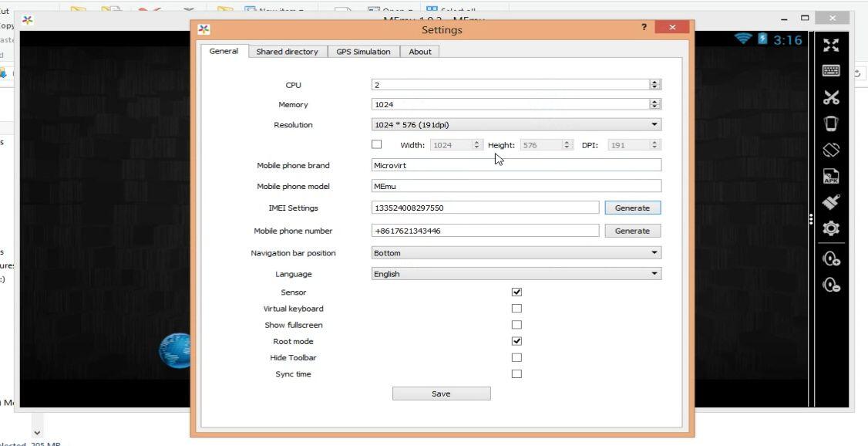Screen dimensions: 868x446
Task: Click the Android clock showing 3:16
Action: pos(787,40)
